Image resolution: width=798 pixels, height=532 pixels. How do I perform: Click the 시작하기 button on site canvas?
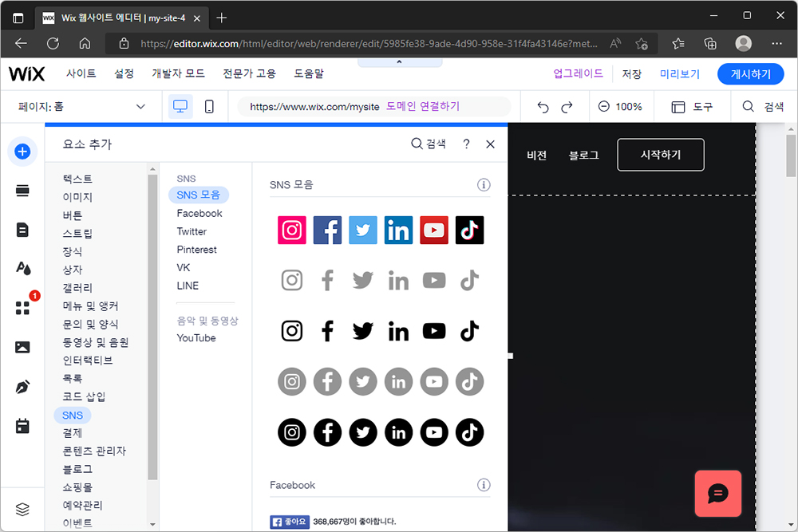pyautogui.click(x=661, y=155)
